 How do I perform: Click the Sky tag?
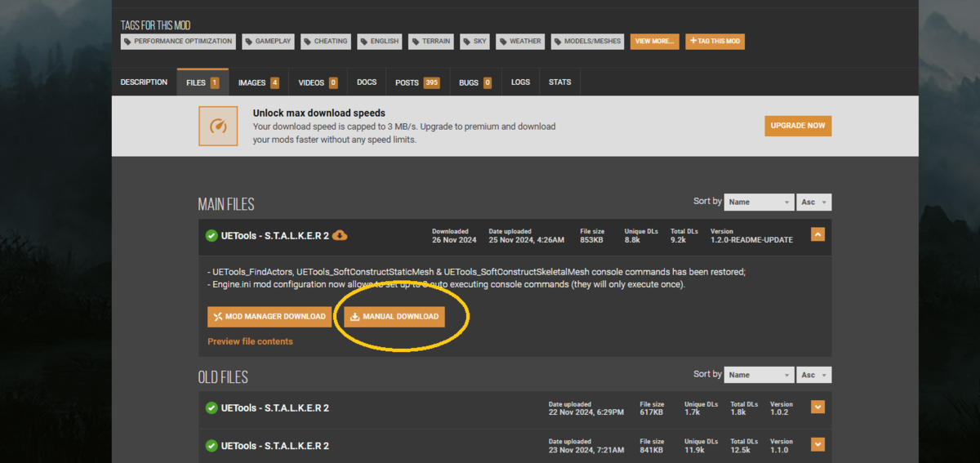tap(474, 41)
